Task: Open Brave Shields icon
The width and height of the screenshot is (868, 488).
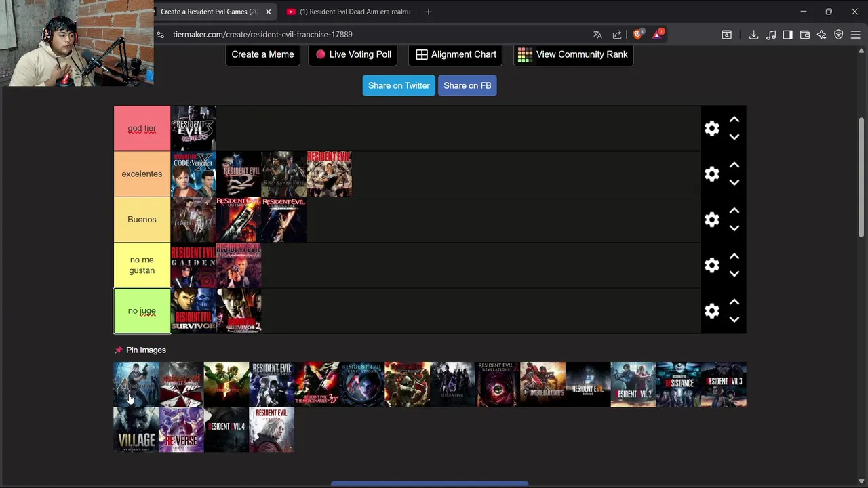Action: point(638,34)
